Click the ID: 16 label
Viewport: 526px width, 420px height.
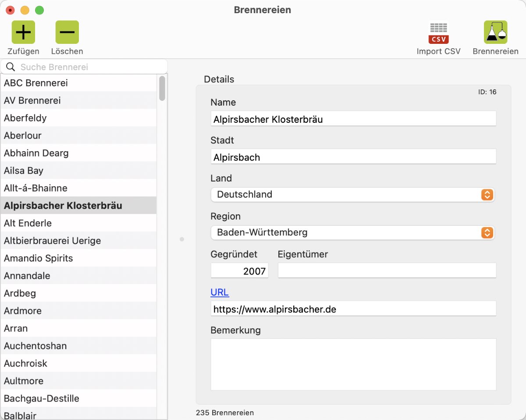[x=487, y=92]
